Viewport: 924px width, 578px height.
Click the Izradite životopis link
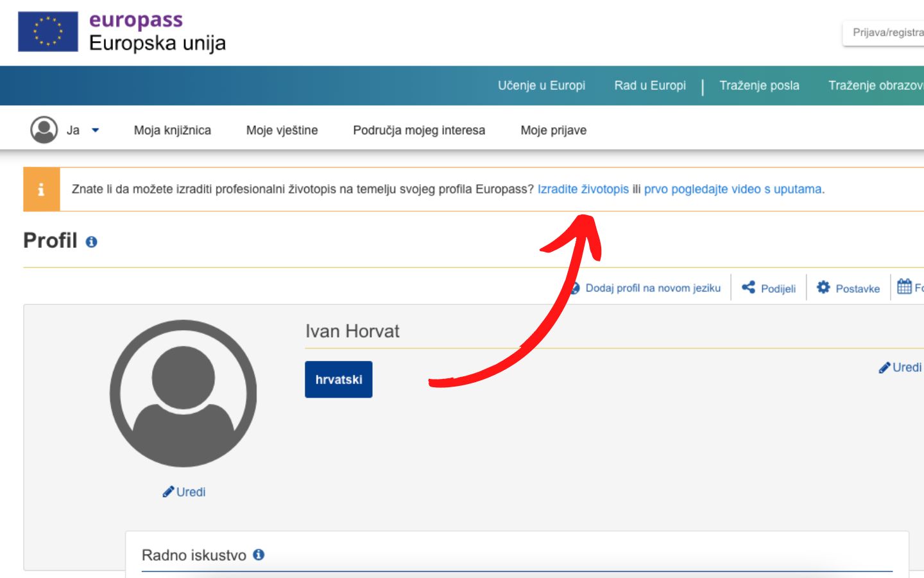[583, 189]
